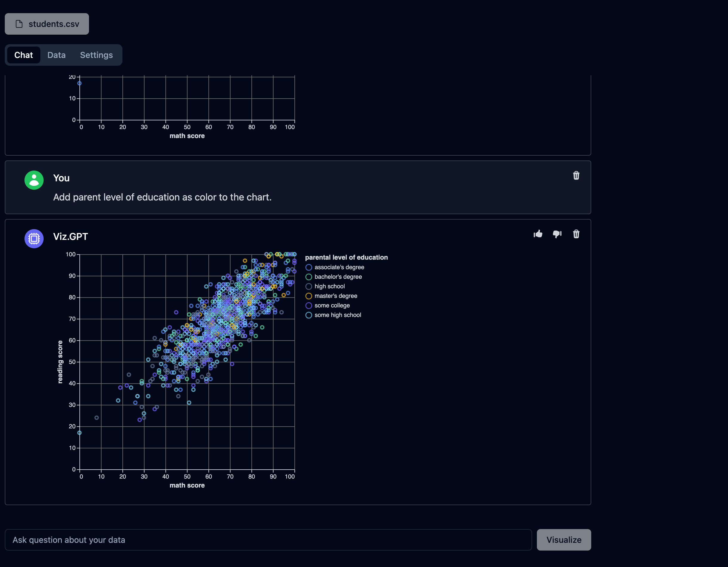Click high school entry in the chart legend
728x567 pixels.
click(x=329, y=286)
